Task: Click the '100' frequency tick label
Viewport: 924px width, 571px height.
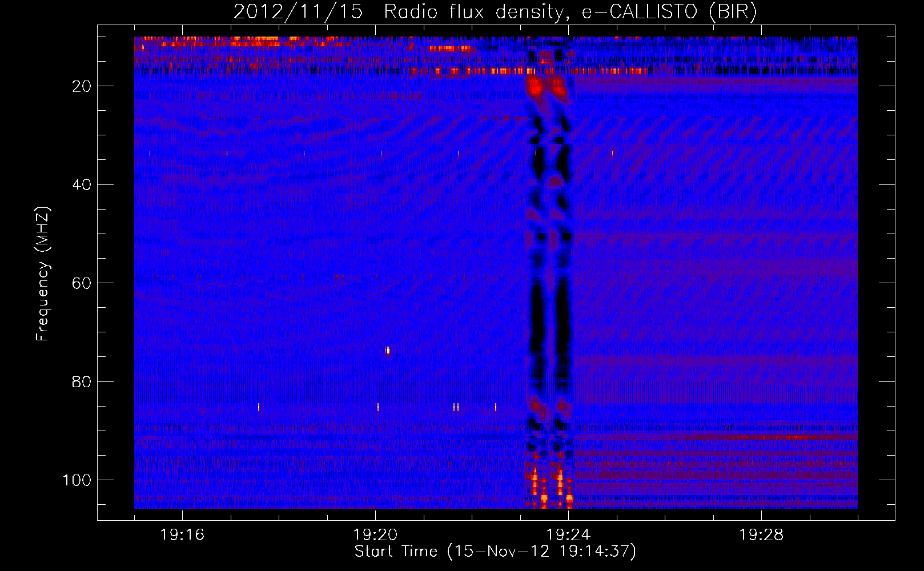Action: pos(78,480)
